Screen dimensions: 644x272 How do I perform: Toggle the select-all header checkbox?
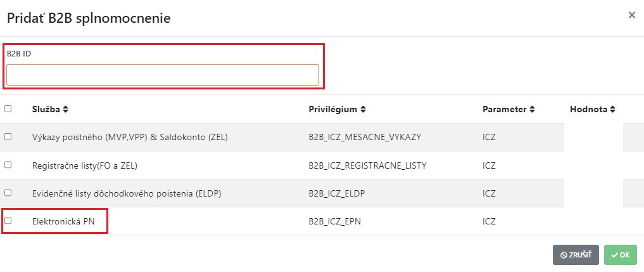pyautogui.click(x=8, y=109)
